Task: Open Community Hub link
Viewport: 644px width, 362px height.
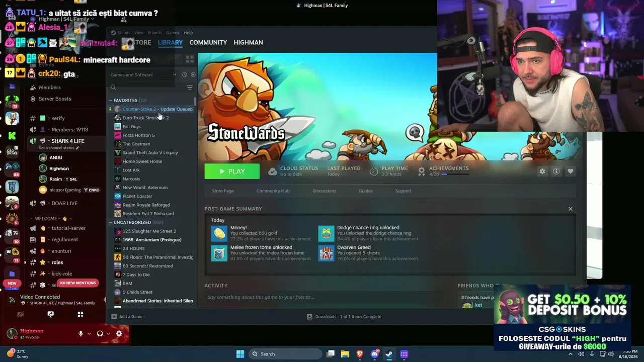Action: (x=273, y=191)
